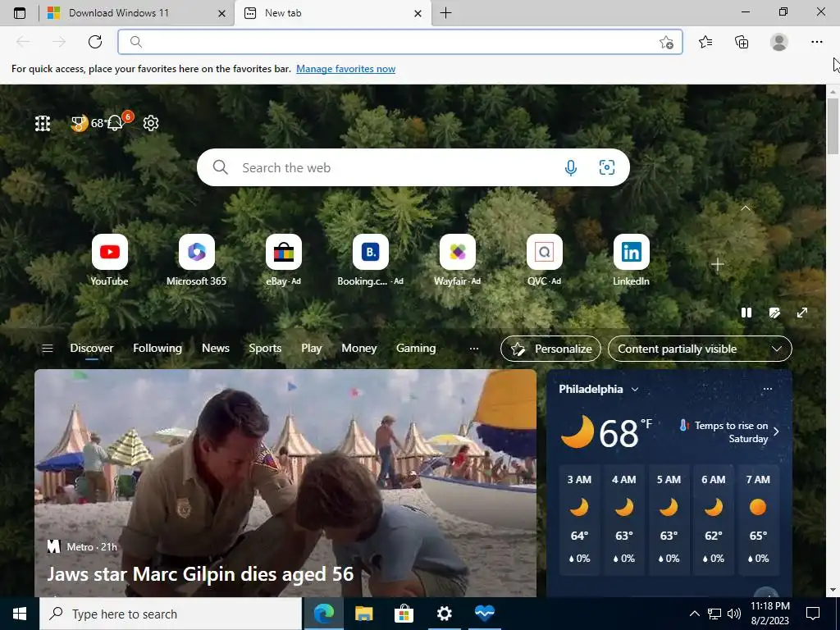Image resolution: width=840 pixels, height=630 pixels.
Task: Open the Collections icon
Action: pyautogui.click(x=742, y=42)
